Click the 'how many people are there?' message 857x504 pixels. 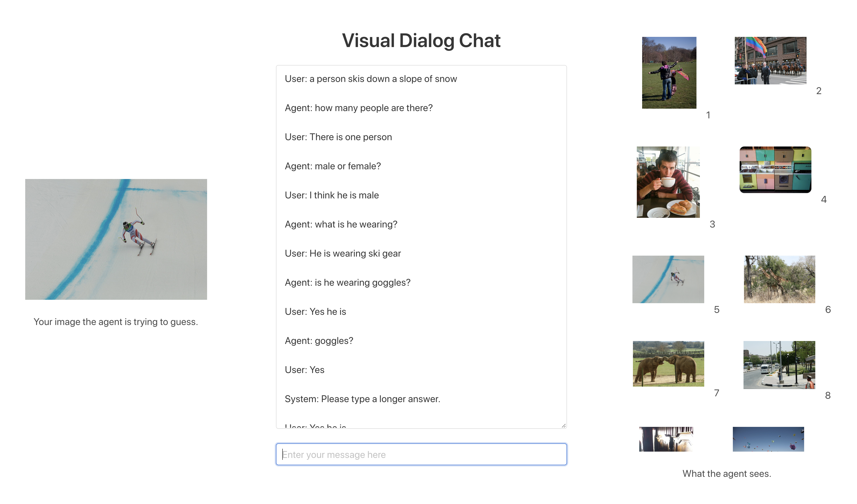[358, 108]
